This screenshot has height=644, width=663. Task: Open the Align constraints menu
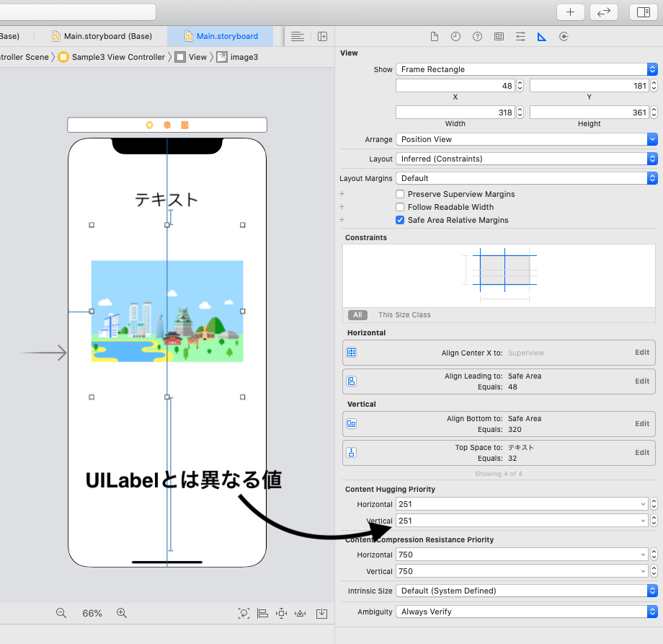pyautogui.click(x=262, y=614)
